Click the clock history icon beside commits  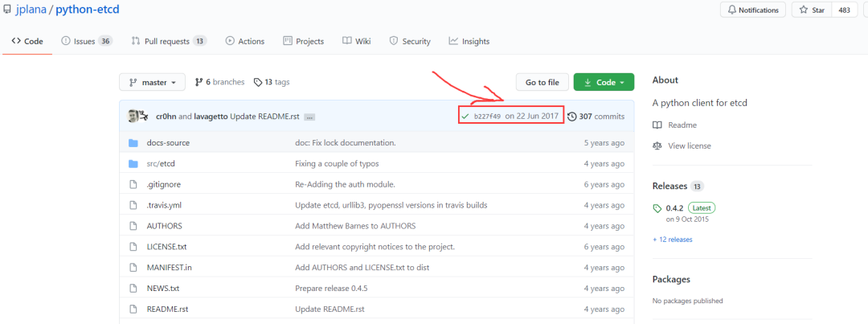(x=572, y=117)
